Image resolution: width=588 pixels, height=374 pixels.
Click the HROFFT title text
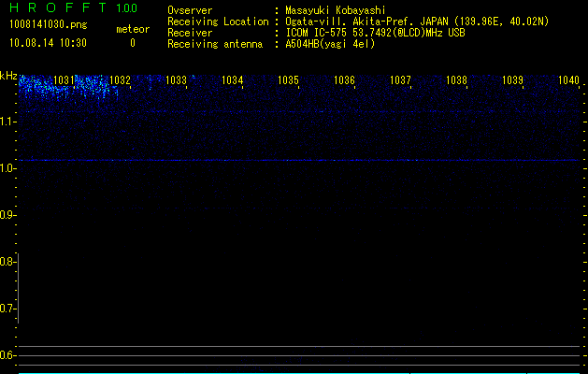click(58, 7)
